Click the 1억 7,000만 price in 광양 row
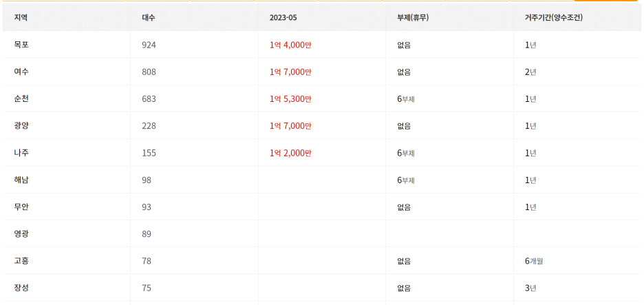 pos(290,126)
